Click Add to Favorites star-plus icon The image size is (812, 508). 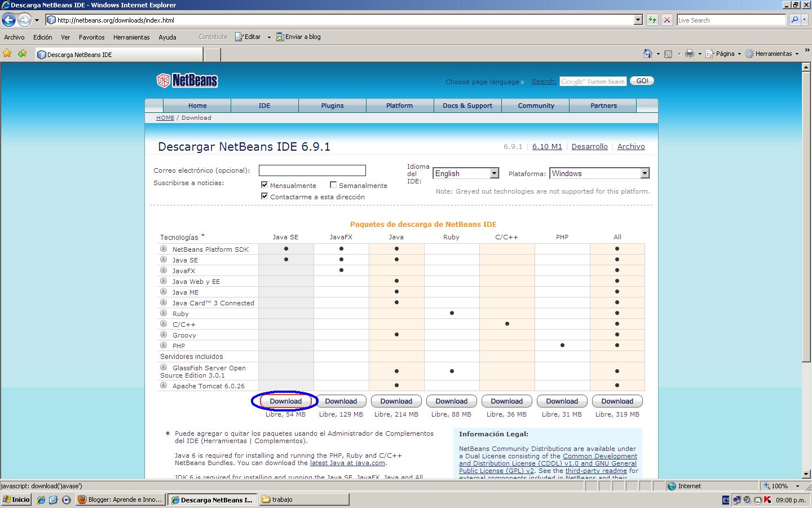(x=22, y=53)
